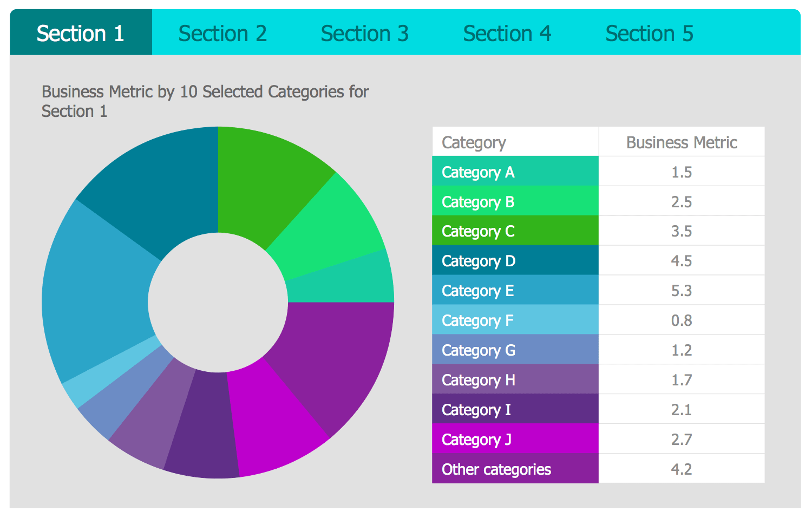
Task: Click the Category J legend cell
Action: click(x=515, y=440)
